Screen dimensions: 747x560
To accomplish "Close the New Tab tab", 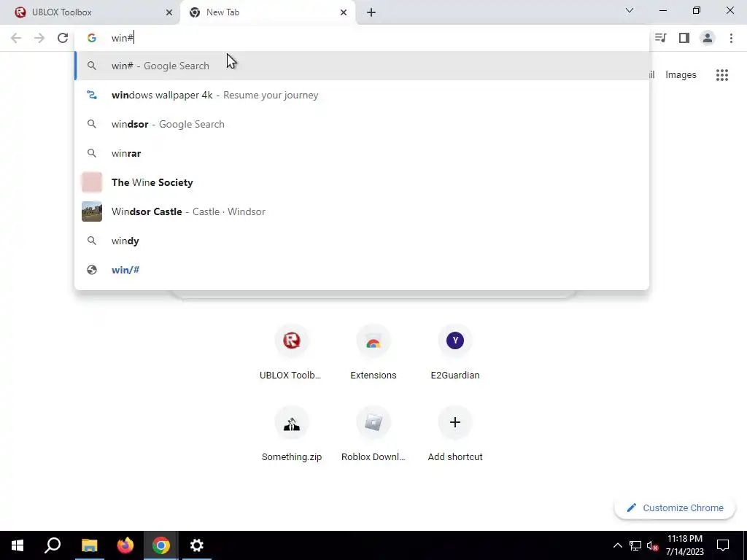I will pyautogui.click(x=344, y=12).
